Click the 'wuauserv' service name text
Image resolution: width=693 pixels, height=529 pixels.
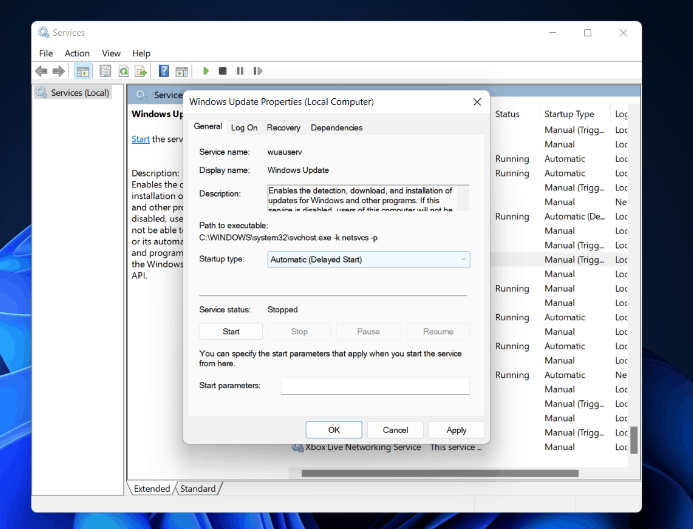[x=285, y=152]
